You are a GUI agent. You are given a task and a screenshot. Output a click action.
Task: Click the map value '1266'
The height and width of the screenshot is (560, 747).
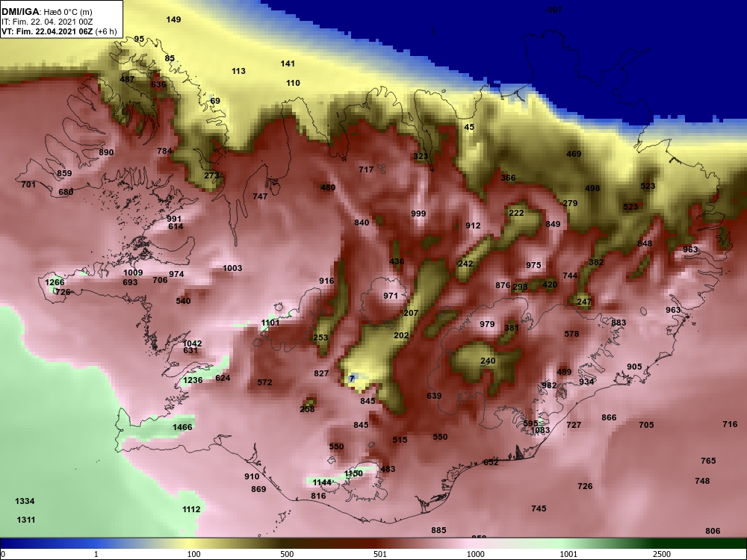[x=55, y=282]
